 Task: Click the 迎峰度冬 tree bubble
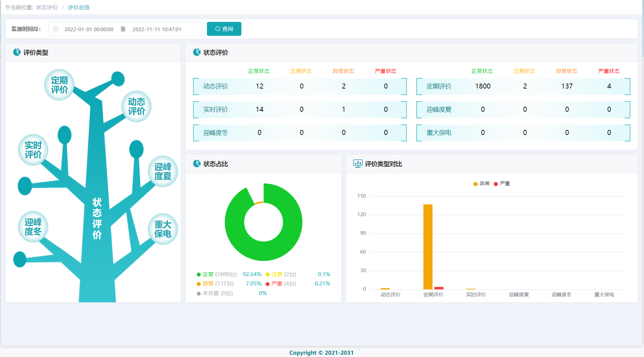coord(33,227)
